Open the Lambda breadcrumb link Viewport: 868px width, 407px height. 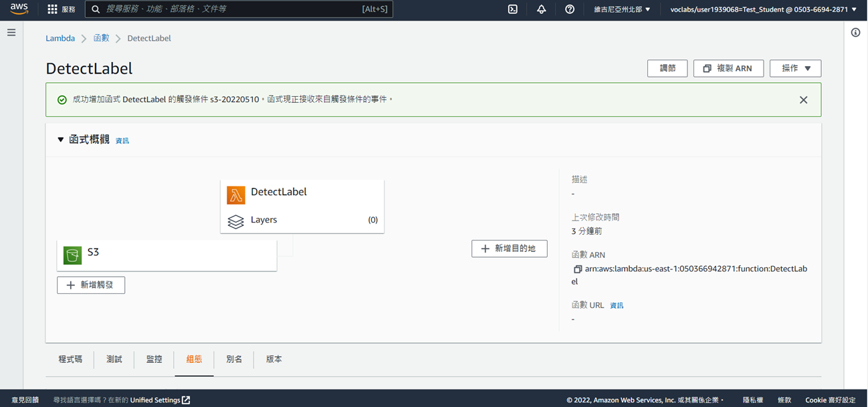click(60, 39)
